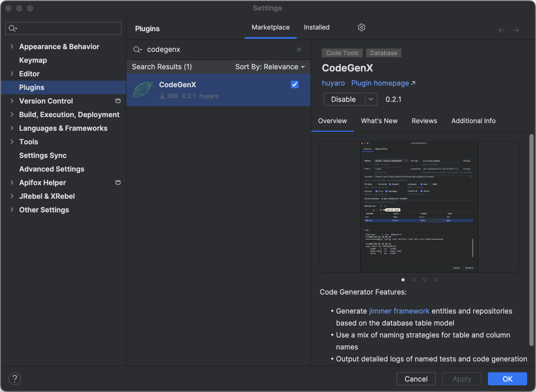The width and height of the screenshot is (536, 392).
Task: Open the huyaro vendor link
Action: pos(333,83)
